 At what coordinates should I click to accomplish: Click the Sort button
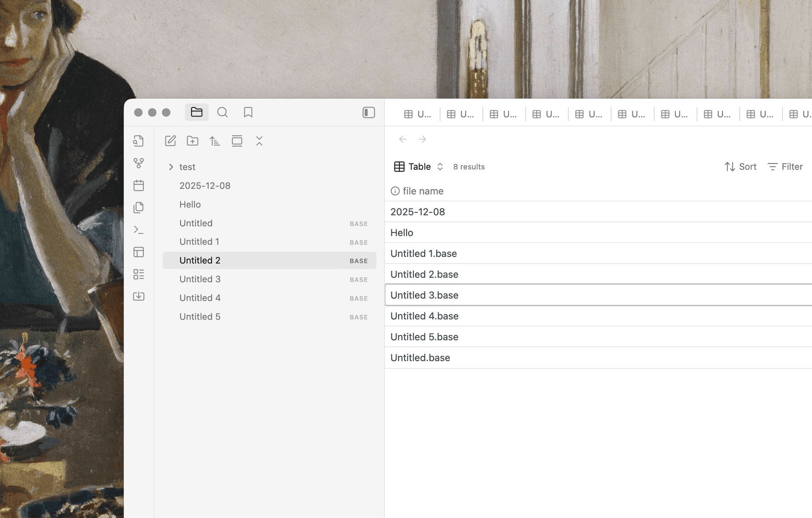(741, 166)
